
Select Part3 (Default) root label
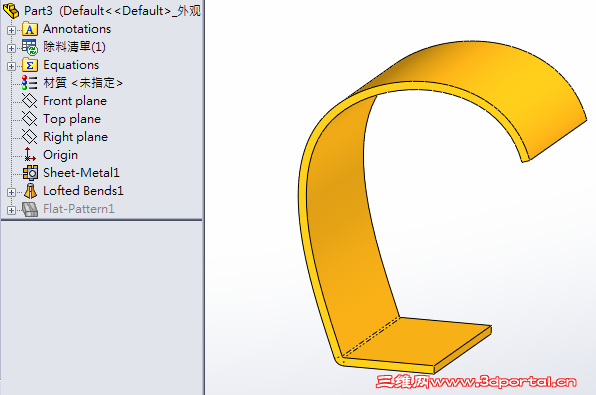(112, 11)
